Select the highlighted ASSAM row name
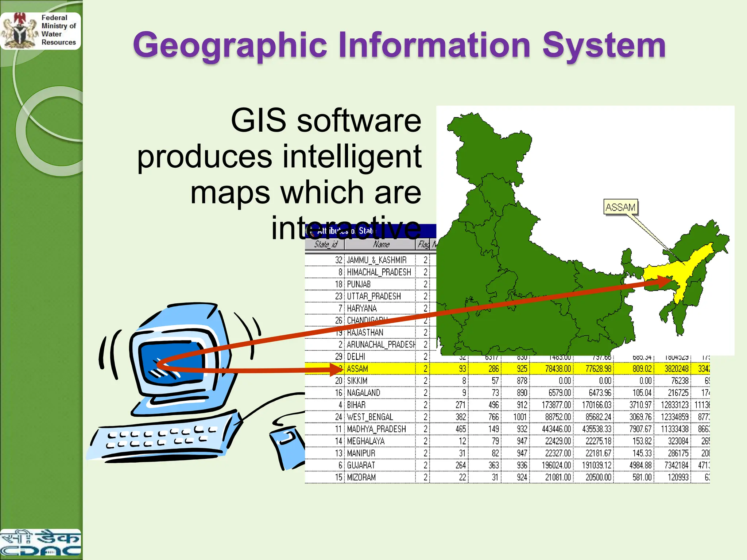Screen dimensions: 747x560 coord(357,369)
